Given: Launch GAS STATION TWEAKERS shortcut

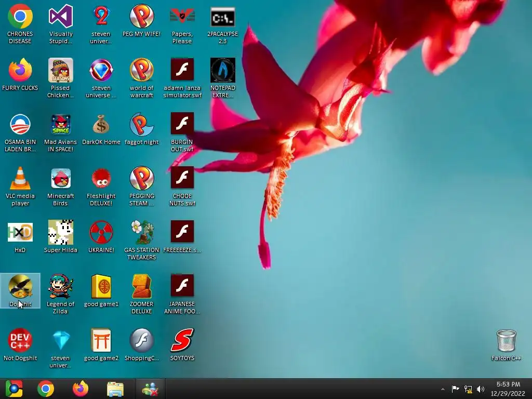Looking at the screenshot, I should click(x=141, y=240).
